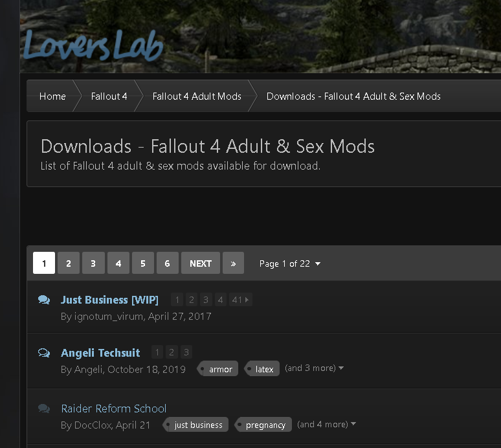Go to page 6 in main pagination

pos(168,263)
